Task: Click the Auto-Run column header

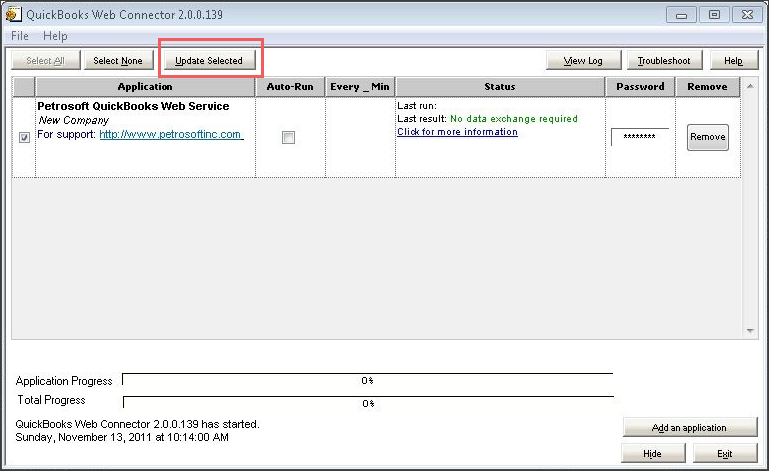Action: tap(290, 87)
